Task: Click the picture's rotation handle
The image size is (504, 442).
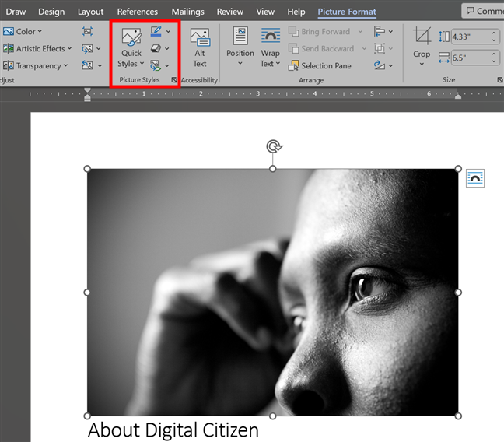Action: click(x=274, y=146)
